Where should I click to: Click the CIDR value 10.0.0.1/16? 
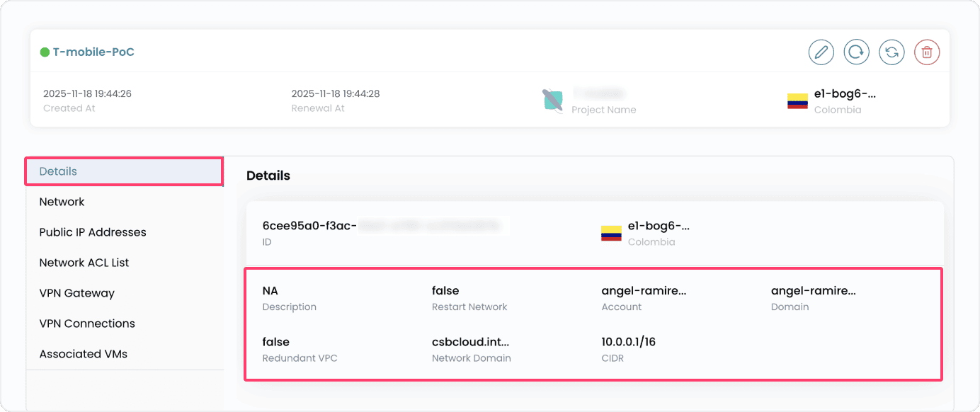[x=629, y=342]
